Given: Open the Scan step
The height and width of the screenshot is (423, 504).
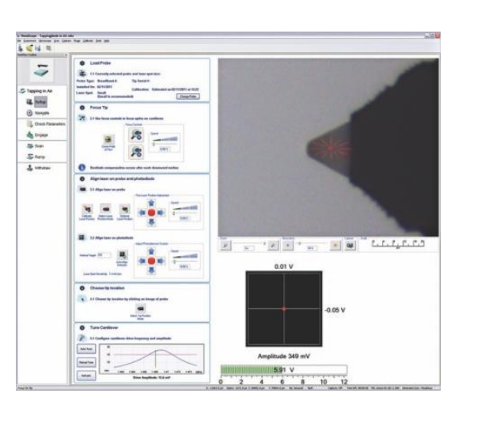Looking at the screenshot, I should tap(39, 147).
